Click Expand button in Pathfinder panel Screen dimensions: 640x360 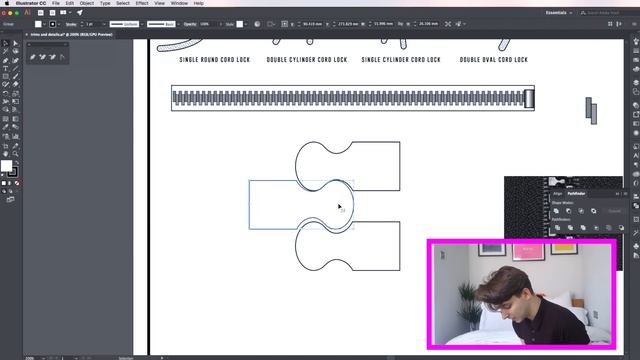click(614, 211)
